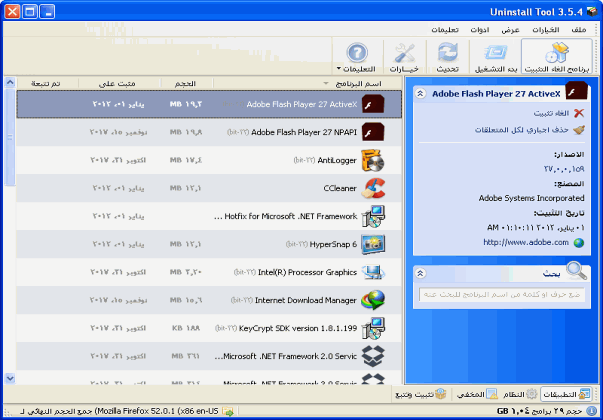The width and height of the screenshot is (603, 420).
Task: Open the الخيارات menu
Action: pos(546,30)
